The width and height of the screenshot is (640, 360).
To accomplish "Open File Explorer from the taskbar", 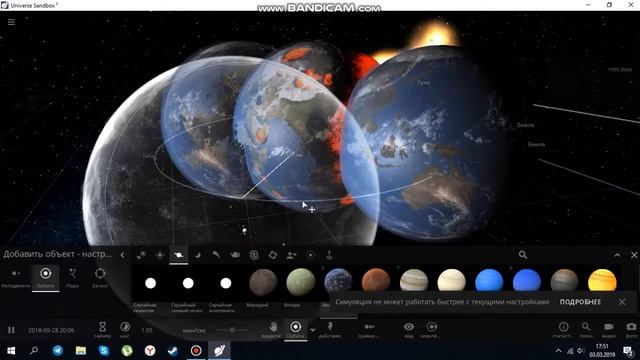I will (x=80, y=351).
